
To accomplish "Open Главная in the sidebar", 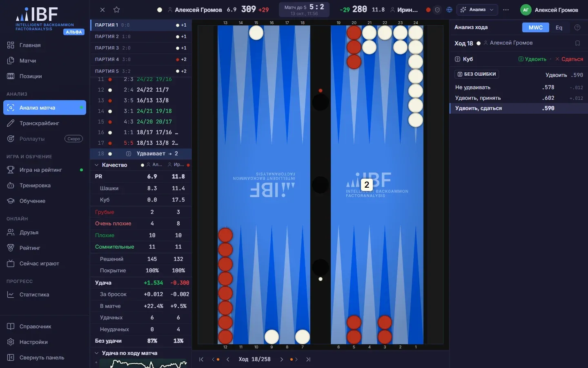I will point(45,45).
